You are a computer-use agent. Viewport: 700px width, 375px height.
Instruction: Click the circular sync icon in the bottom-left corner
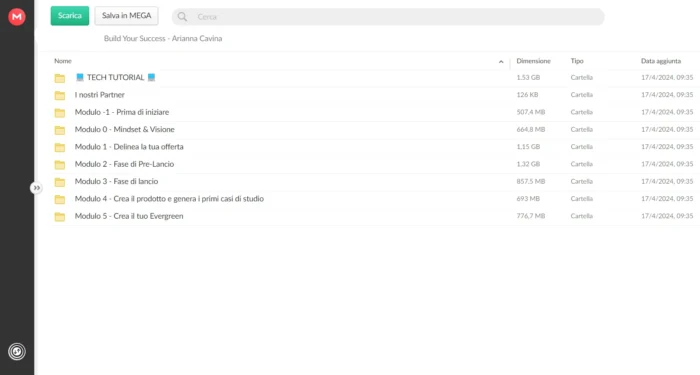point(17,351)
